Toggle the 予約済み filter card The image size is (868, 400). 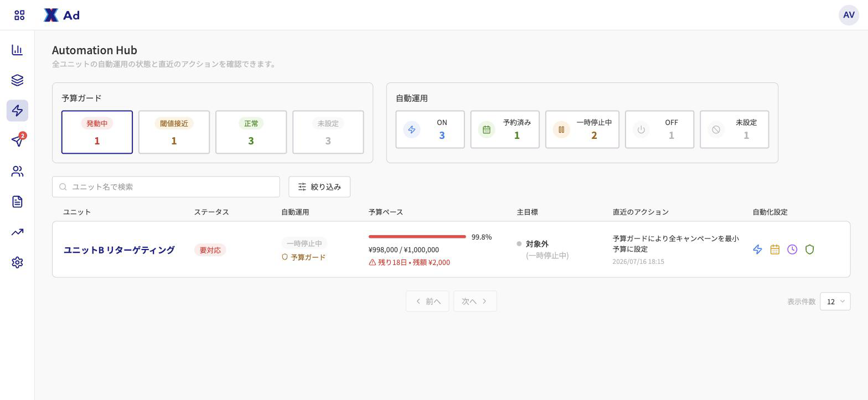(x=505, y=129)
